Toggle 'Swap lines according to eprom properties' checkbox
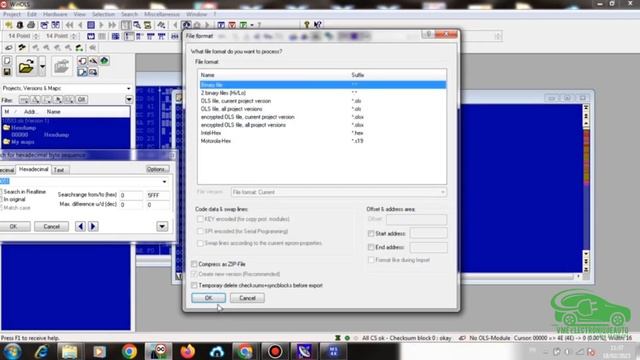Image resolution: width=640 pixels, height=360 pixels. click(x=200, y=243)
